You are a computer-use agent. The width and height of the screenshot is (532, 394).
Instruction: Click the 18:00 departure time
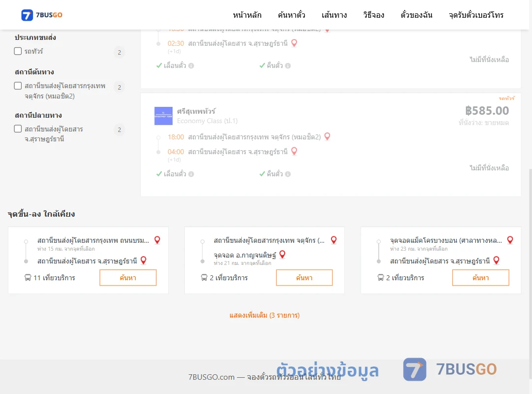(x=176, y=137)
